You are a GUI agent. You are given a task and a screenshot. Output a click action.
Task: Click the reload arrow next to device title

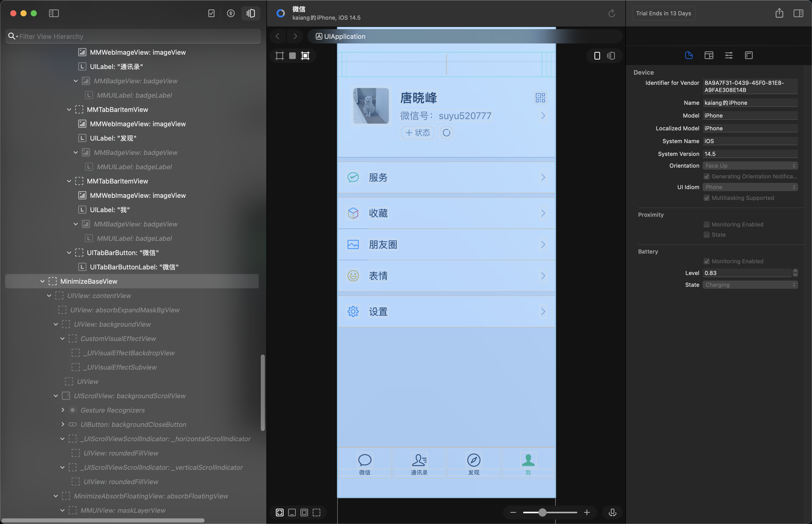point(612,13)
